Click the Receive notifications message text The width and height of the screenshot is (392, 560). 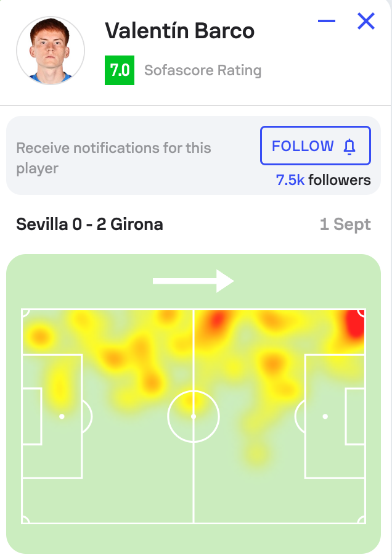pyautogui.click(x=113, y=158)
